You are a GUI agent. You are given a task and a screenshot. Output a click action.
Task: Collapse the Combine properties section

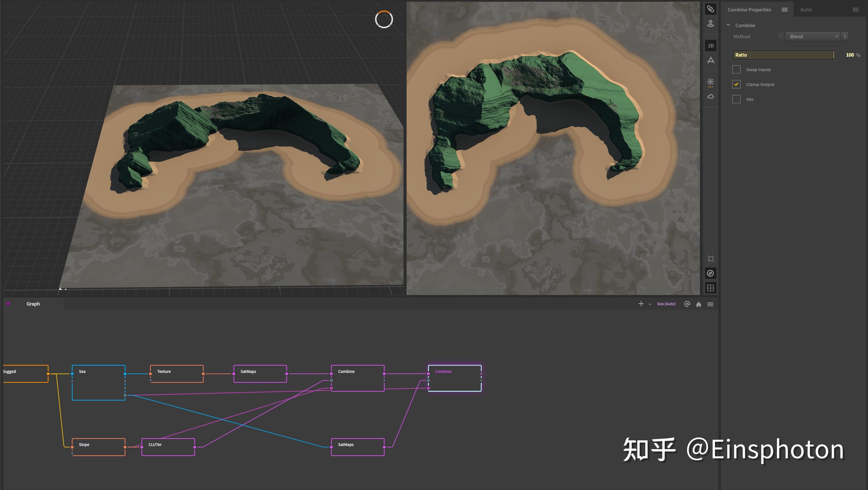coord(728,25)
